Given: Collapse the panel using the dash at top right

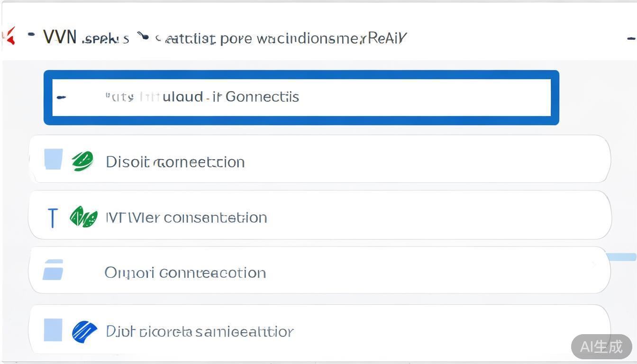Looking at the screenshot, I should 631,38.
